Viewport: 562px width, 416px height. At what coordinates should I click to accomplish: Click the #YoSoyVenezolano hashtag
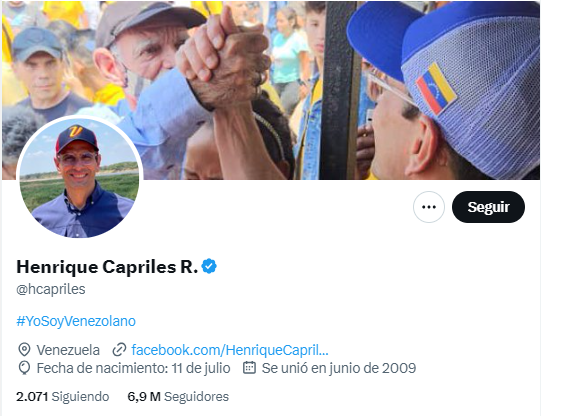pyautogui.click(x=76, y=321)
